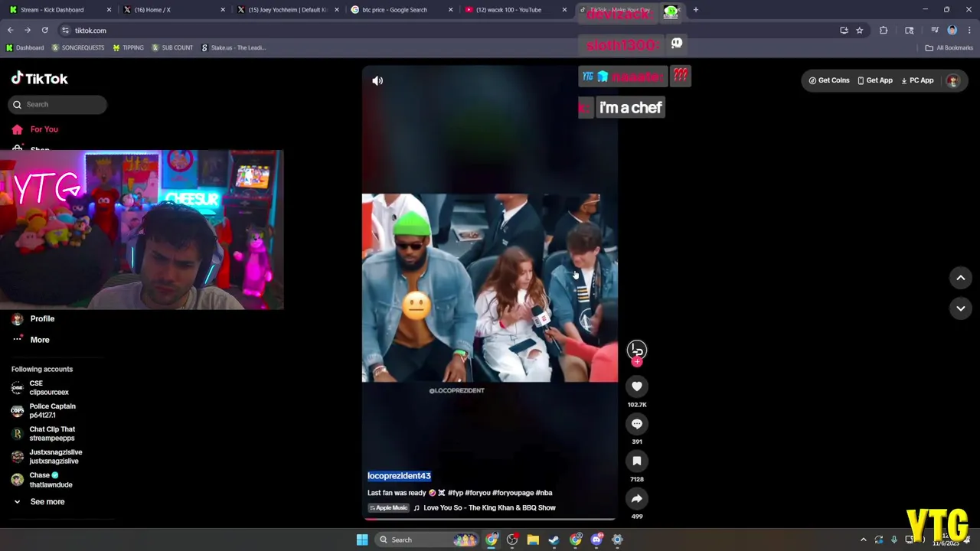This screenshot has width=980, height=551.
Task: Bookmark this page with the star icon
Action: click(x=860, y=31)
